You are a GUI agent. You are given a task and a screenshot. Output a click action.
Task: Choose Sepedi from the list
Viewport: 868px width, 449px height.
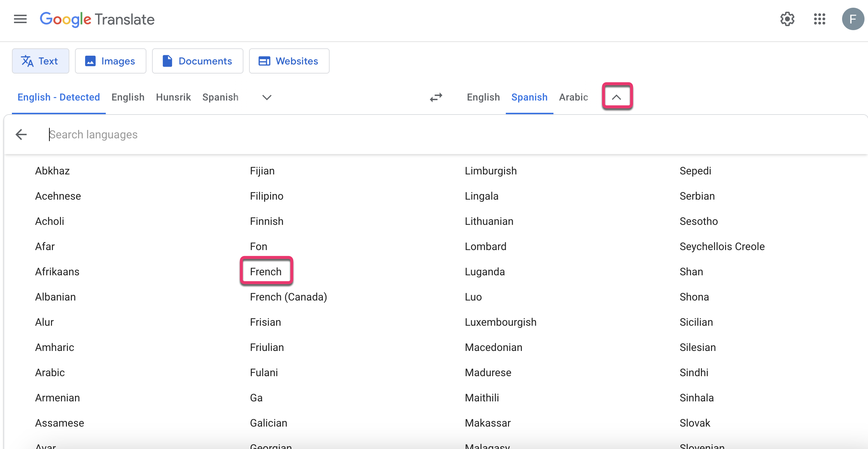pos(695,171)
